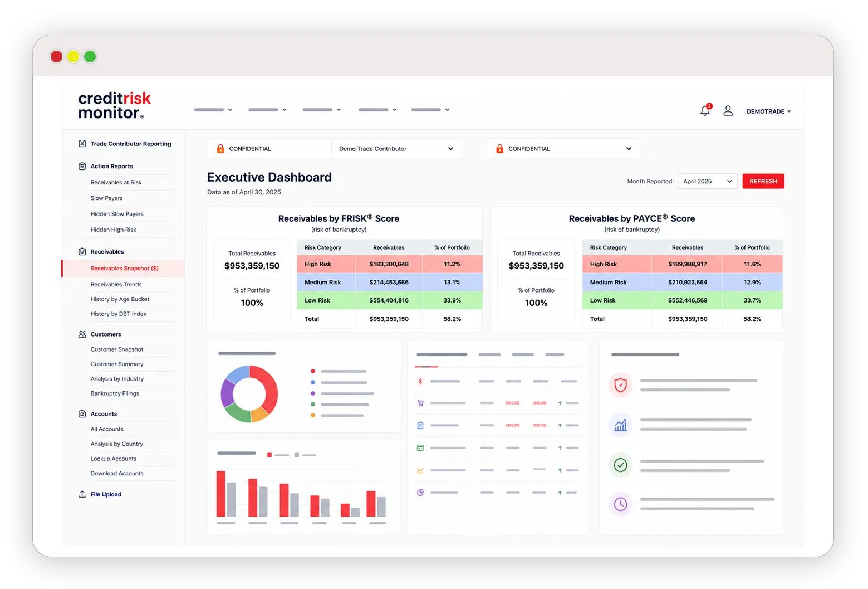Click PAYCE Low Risk $552,446,569 value

pos(688,300)
